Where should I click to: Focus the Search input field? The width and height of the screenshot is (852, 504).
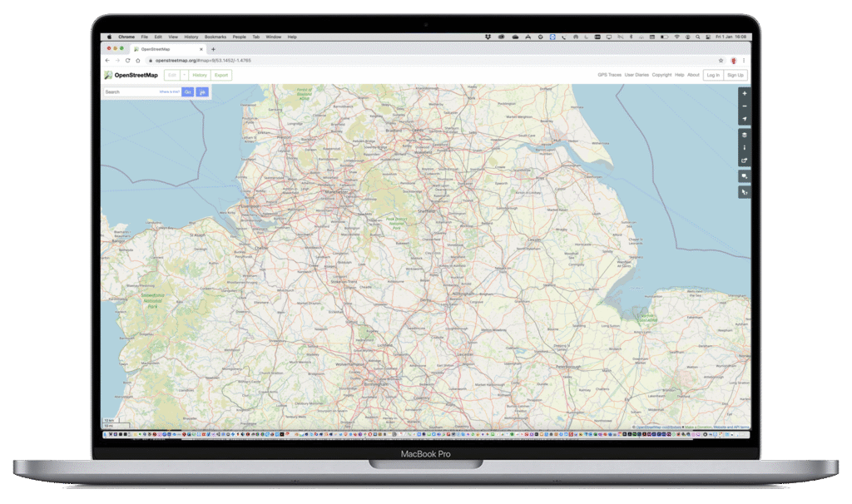[x=130, y=91]
